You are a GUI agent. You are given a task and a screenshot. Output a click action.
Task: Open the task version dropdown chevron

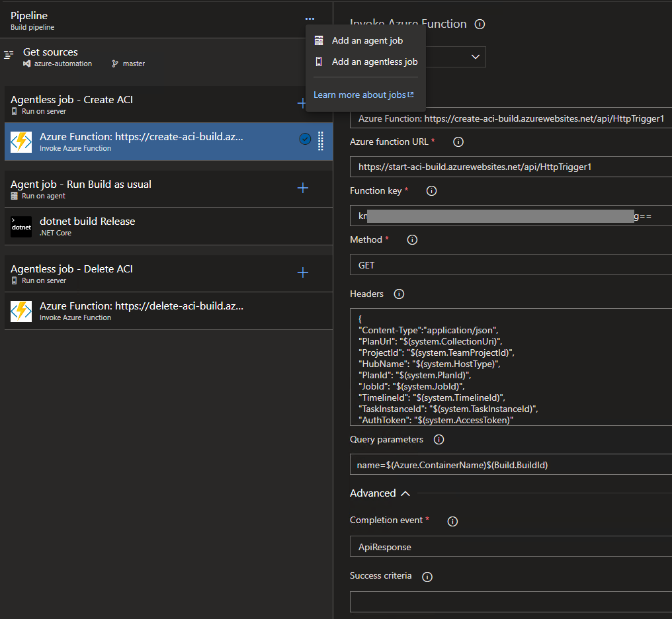pyautogui.click(x=476, y=57)
